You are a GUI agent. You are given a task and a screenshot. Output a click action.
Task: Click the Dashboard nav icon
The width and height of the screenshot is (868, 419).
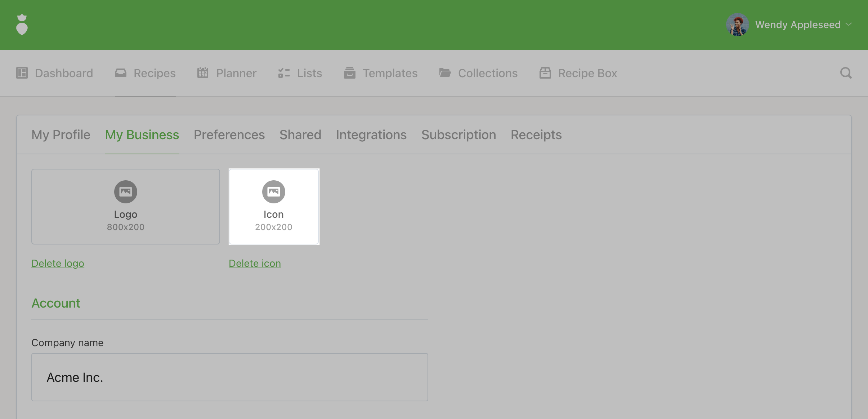click(x=22, y=73)
